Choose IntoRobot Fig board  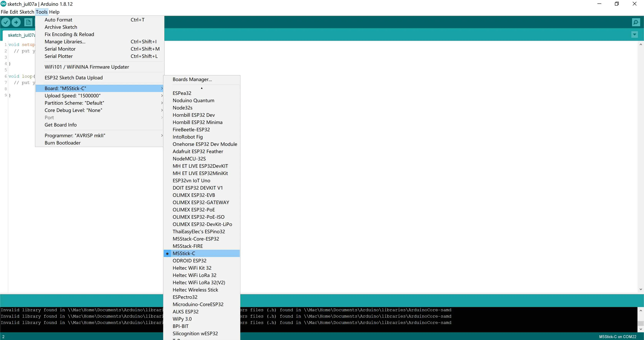click(x=201, y=137)
